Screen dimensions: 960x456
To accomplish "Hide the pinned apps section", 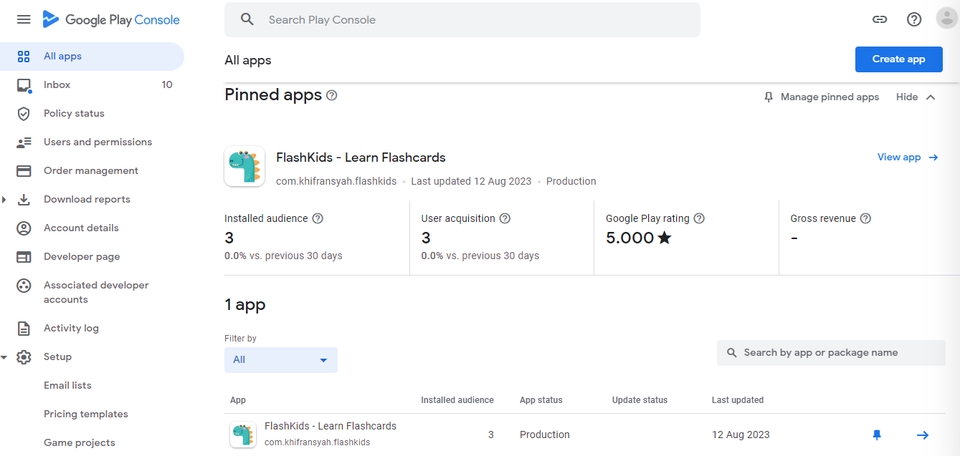I will 916,97.
